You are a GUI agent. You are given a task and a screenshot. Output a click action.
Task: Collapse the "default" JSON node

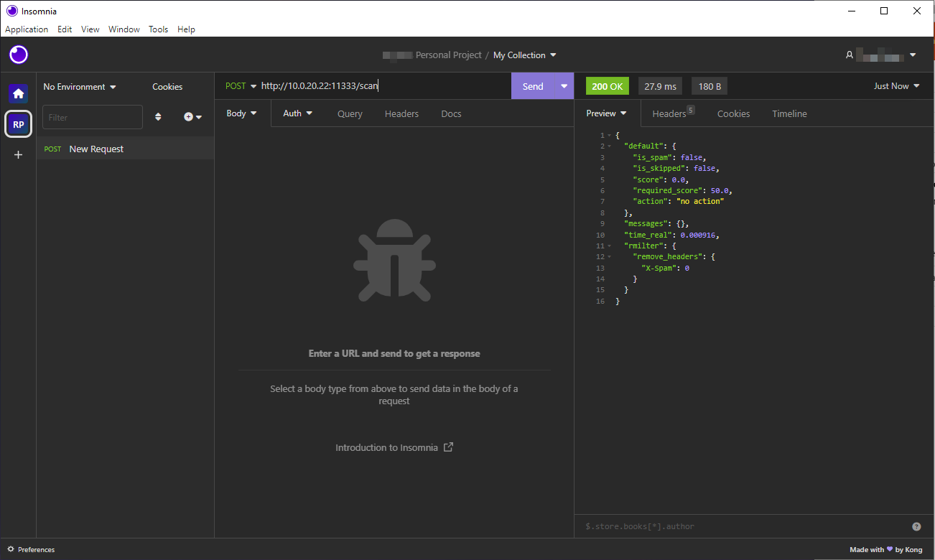point(610,146)
